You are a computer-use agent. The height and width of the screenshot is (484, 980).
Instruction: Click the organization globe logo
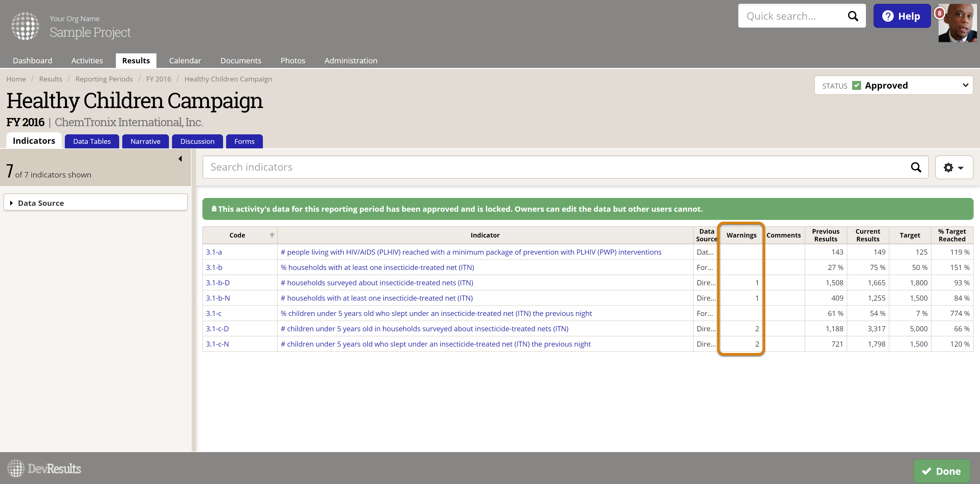click(x=25, y=26)
